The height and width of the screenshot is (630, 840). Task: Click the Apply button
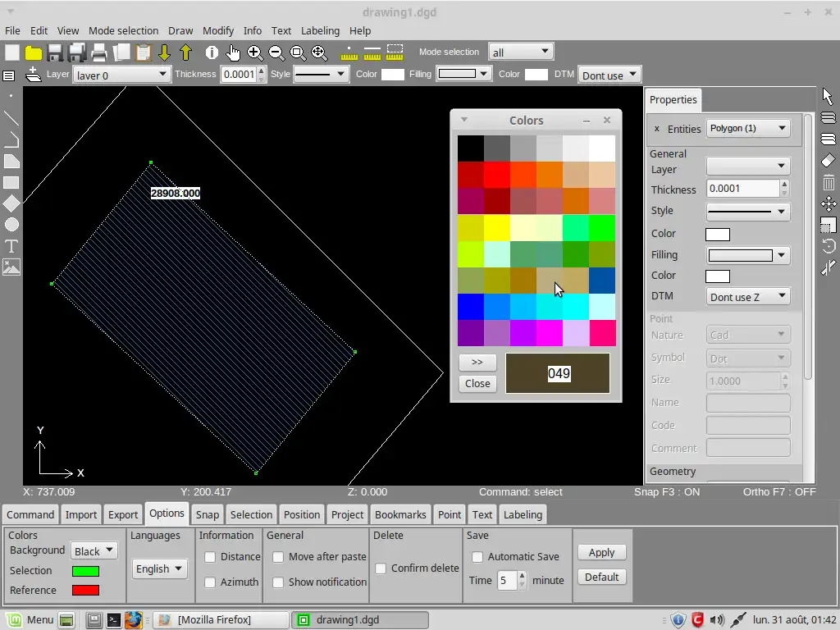[601, 553]
